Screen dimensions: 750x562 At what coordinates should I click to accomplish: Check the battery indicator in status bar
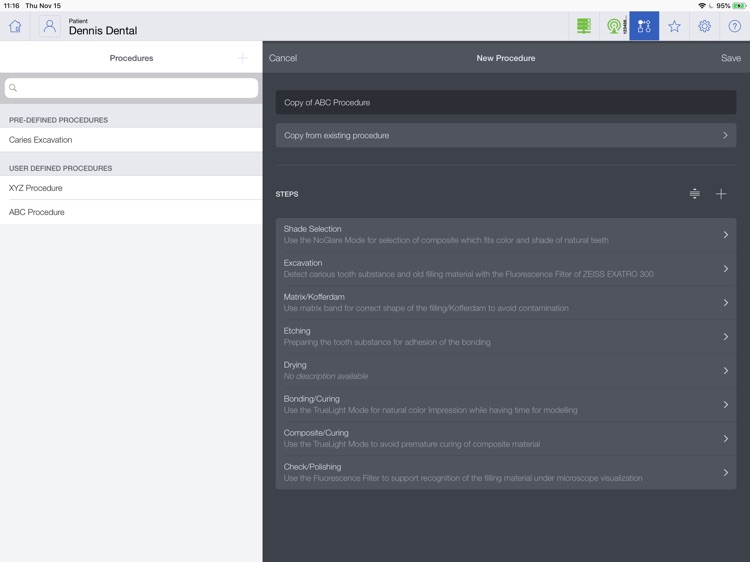pyautogui.click(x=739, y=6)
